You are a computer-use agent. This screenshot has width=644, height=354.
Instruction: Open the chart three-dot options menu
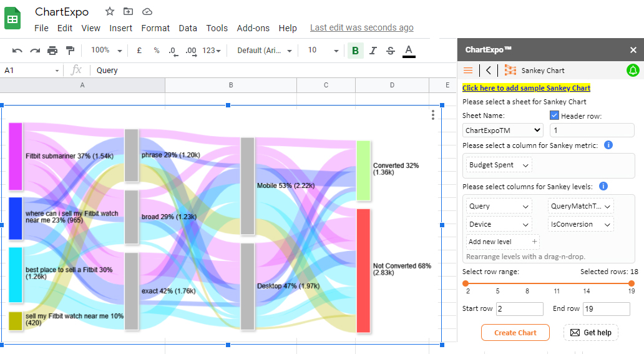[x=433, y=115]
